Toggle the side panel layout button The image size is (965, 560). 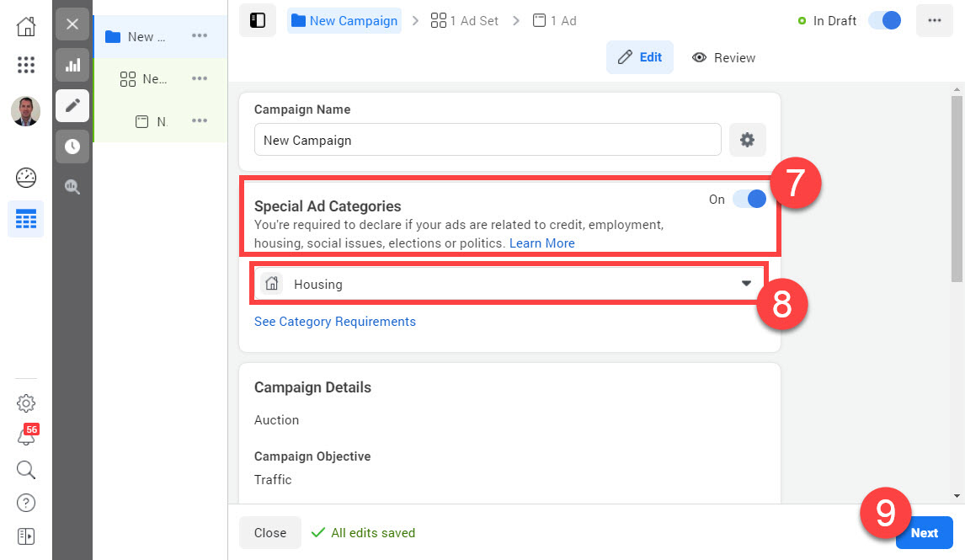[258, 20]
